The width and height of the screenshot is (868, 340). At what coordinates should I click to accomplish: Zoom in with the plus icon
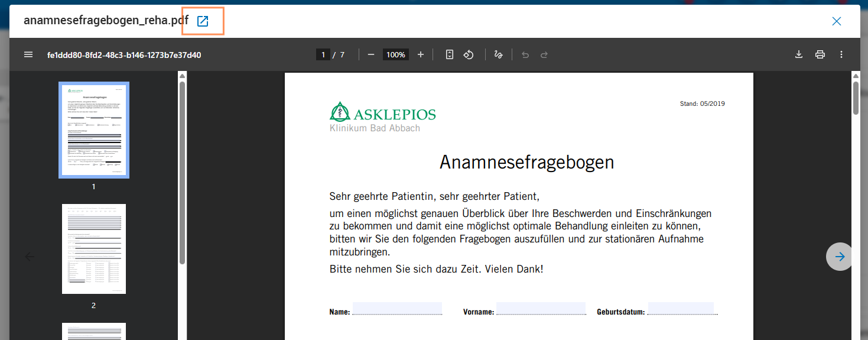(421, 54)
